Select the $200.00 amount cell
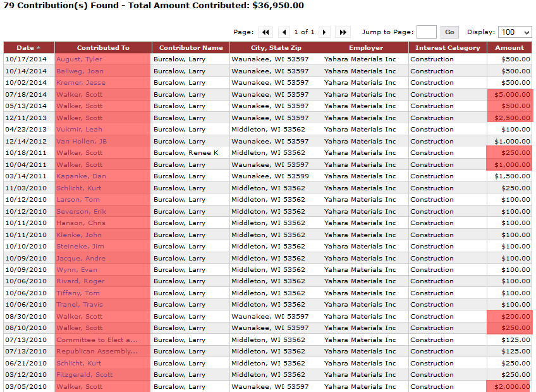The image size is (536, 392). point(509,317)
